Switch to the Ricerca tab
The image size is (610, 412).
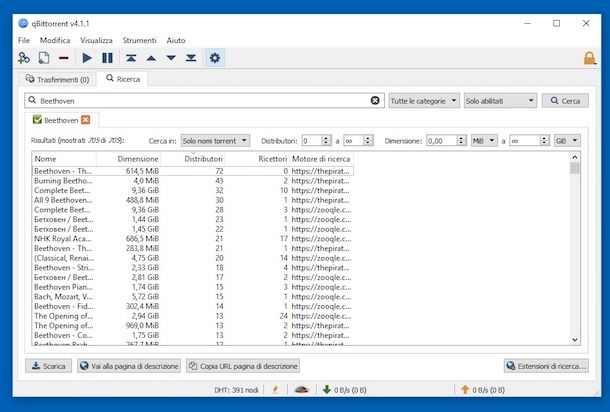pos(123,79)
